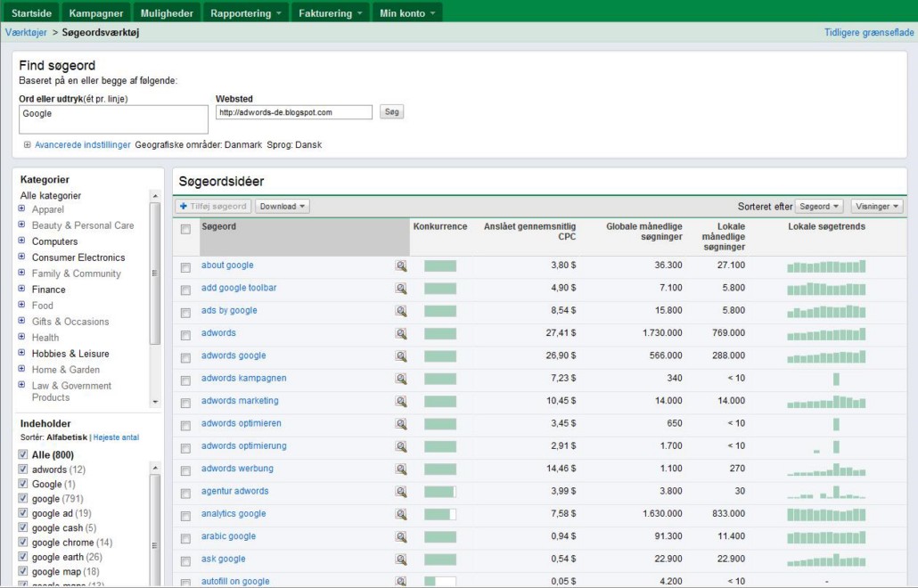Uncheck the 'google ad (19)' filter checkbox
Image resolution: width=918 pixels, height=588 pixels.
23,512
